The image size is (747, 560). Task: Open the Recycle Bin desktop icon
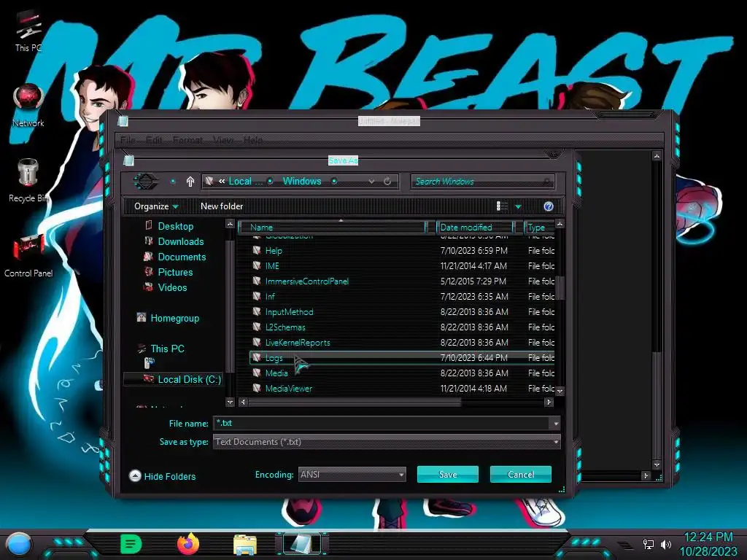click(x=28, y=181)
